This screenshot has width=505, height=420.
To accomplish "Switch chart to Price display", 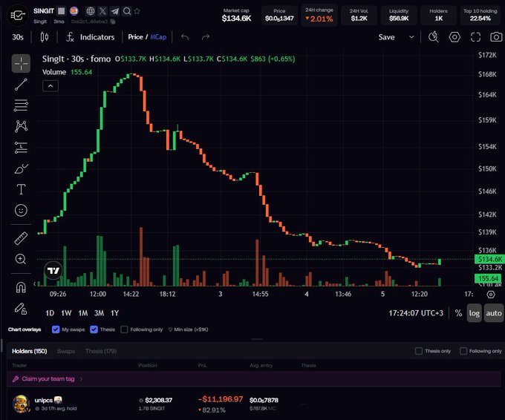I will [x=135, y=37].
